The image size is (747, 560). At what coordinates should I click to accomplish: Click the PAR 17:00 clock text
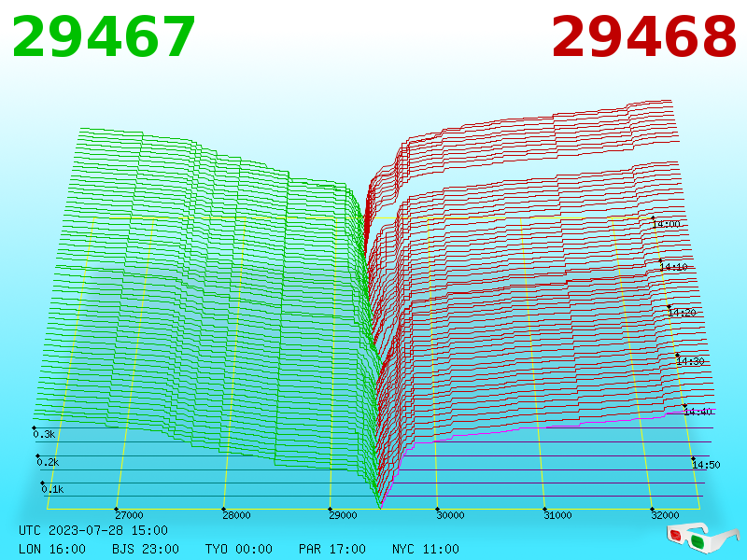(332, 549)
